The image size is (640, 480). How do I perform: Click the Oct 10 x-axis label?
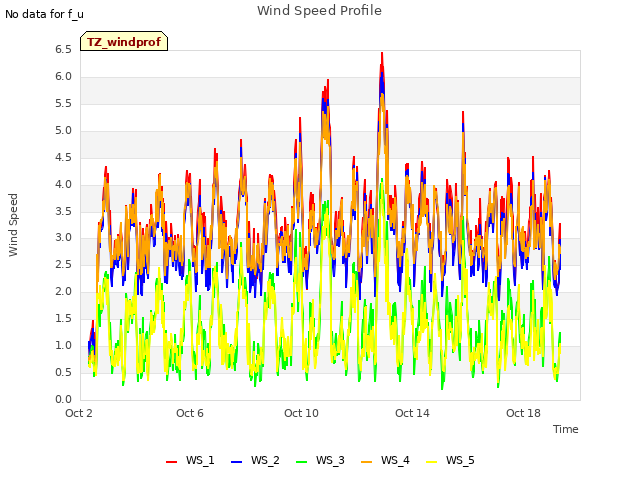(301, 413)
